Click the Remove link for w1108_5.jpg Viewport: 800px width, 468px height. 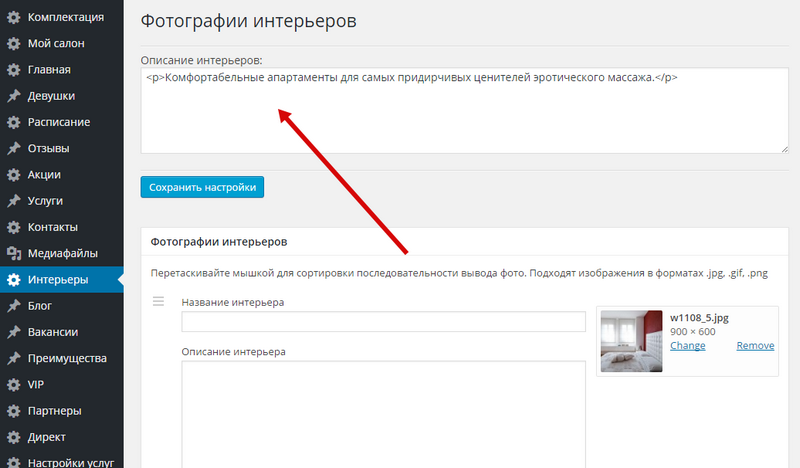coord(755,346)
